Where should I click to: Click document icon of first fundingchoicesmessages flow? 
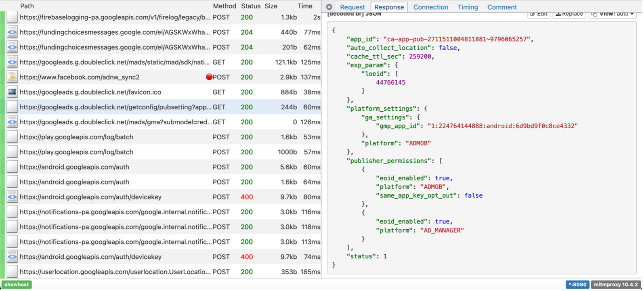point(12,32)
